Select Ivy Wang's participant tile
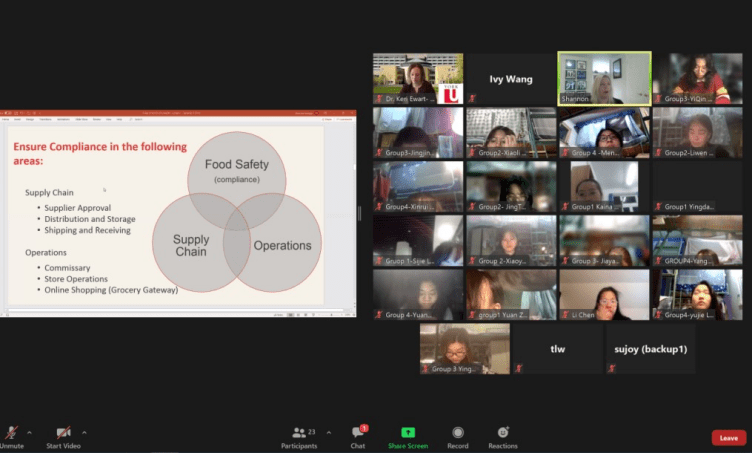 point(511,79)
